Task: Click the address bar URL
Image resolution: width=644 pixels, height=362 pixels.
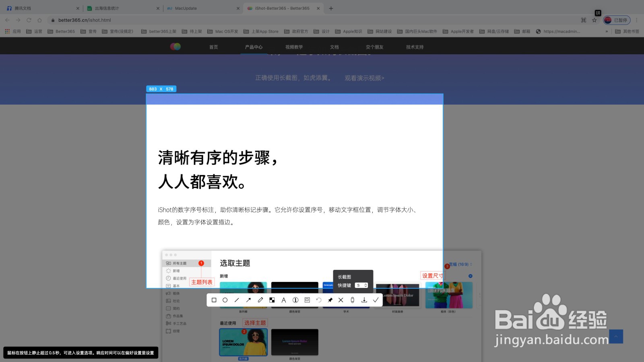Action: [x=85, y=20]
